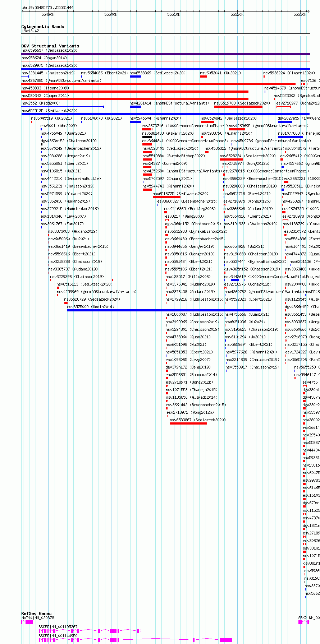
Task: Open variant nsv5654086 (Ebert2021)
Action: pos(105,73)
